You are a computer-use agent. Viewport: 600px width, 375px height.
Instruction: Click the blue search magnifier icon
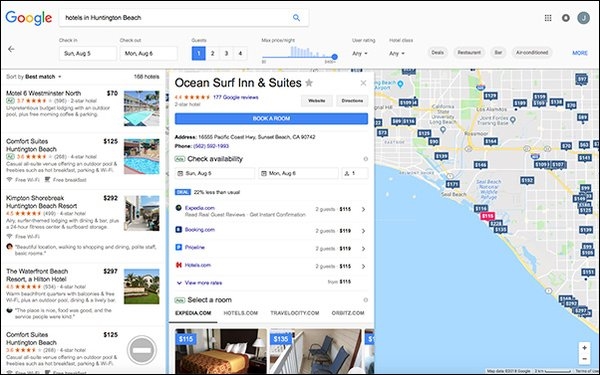[296, 18]
